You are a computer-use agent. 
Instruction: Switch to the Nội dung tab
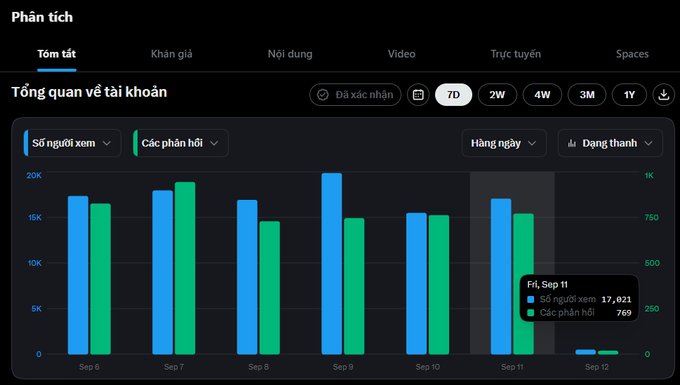(290, 54)
